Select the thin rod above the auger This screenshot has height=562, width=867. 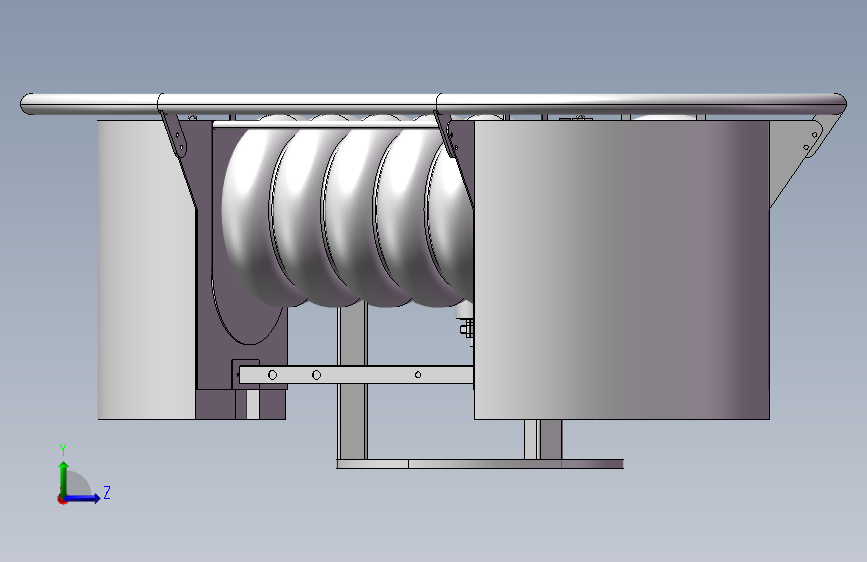point(326,125)
